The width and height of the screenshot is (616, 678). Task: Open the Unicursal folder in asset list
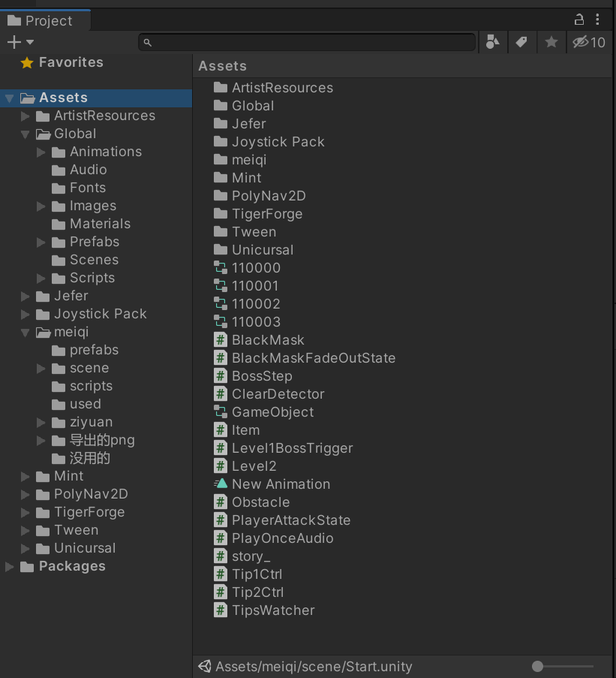(254, 249)
